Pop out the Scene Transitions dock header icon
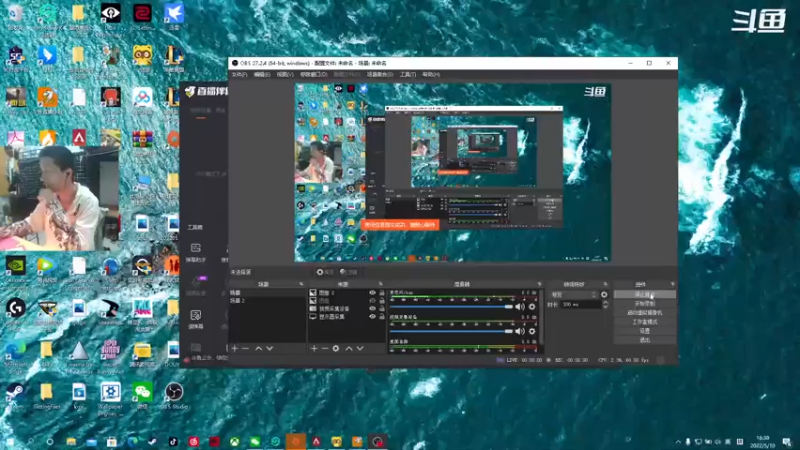The width and height of the screenshot is (800, 450). point(606,284)
